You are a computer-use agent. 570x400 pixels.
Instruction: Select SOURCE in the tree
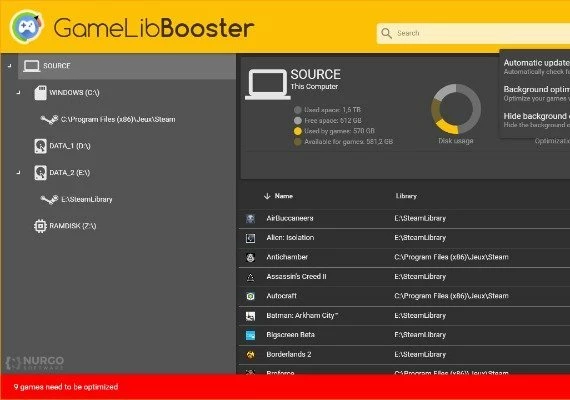pos(57,66)
